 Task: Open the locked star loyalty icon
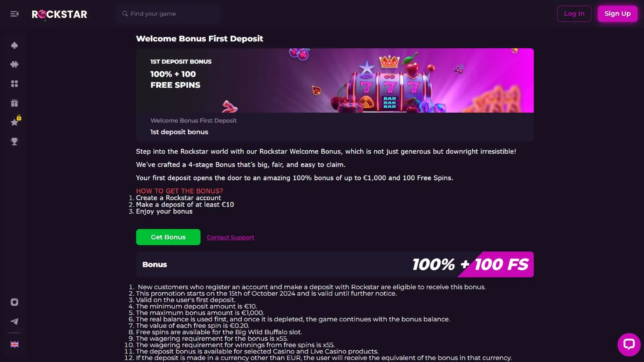[x=15, y=121]
